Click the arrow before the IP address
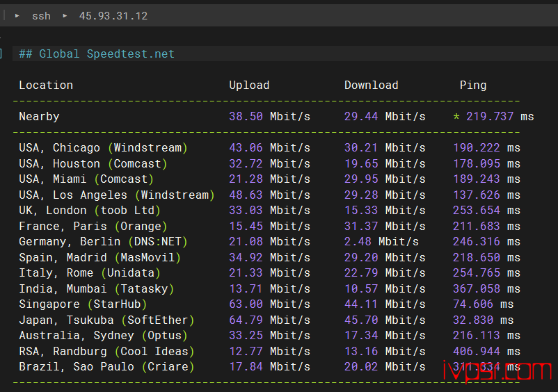The image size is (558, 392). click(x=65, y=15)
